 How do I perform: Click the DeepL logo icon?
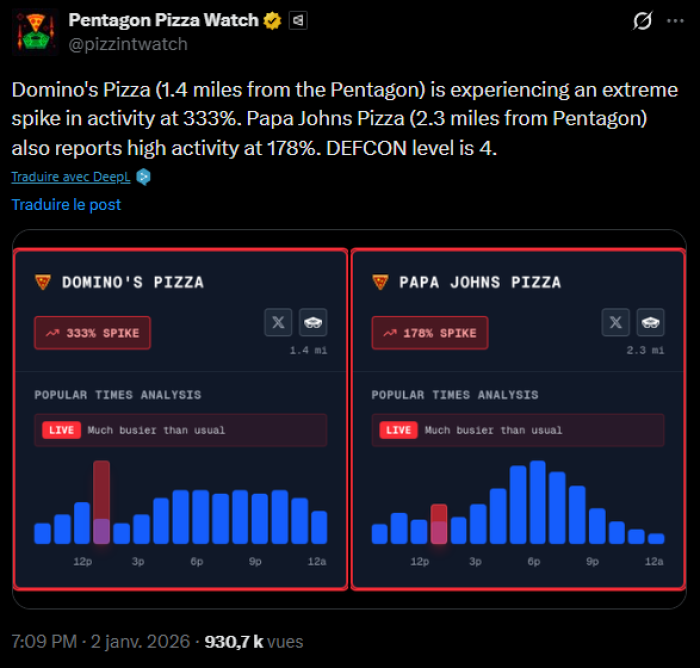144,177
